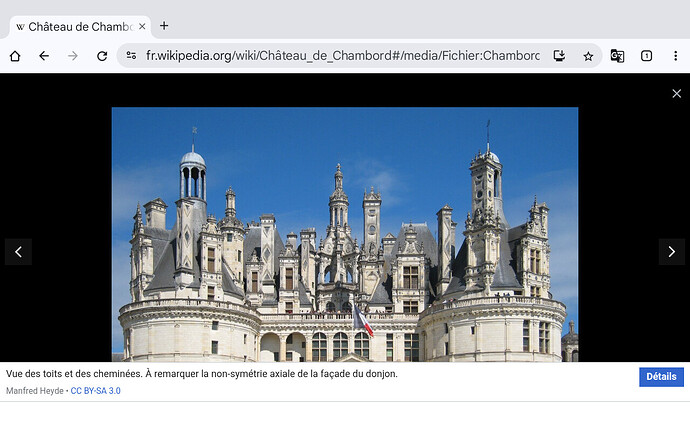Navigate back to the previous page
This screenshot has width=690, height=431.
[x=44, y=56]
